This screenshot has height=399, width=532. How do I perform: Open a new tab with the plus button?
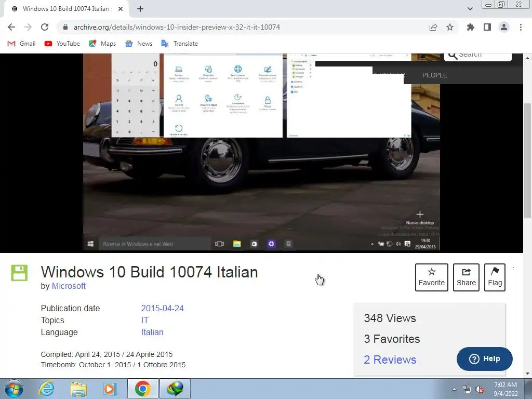(140, 9)
